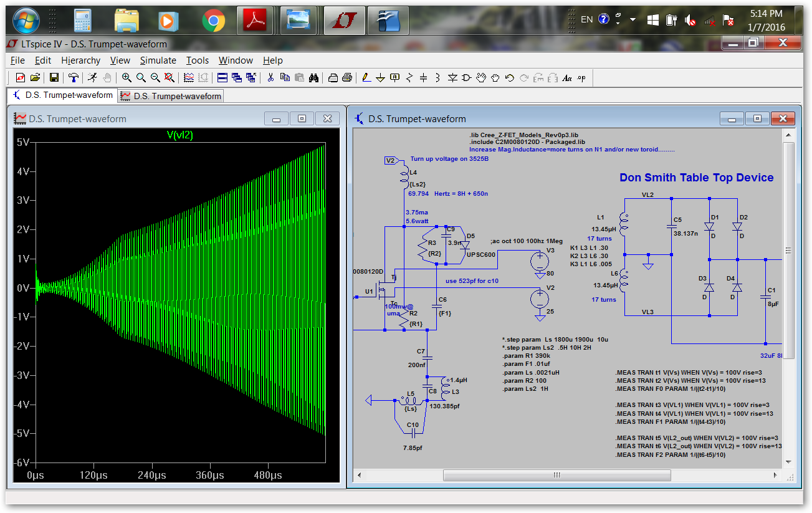Select the Capacitor component tool
812x513 pixels.
point(424,78)
